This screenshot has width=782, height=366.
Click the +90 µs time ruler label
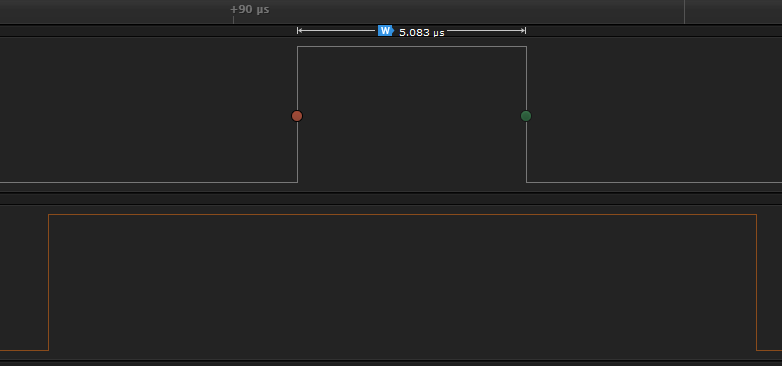(x=250, y=9)
